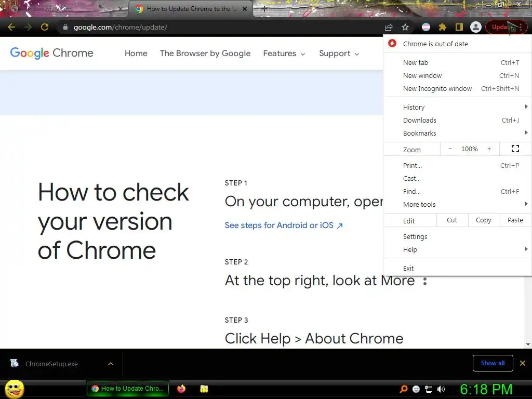Expand the Bookmarks submenu
This screenshot has width=532, height=399.
tap(457, 133)
